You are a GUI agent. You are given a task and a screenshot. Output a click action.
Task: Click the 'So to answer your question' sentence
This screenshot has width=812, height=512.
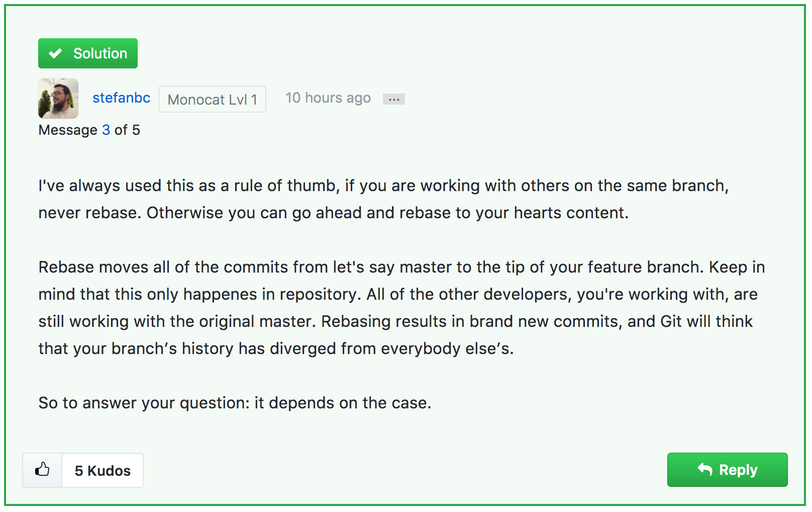(234, 403)
